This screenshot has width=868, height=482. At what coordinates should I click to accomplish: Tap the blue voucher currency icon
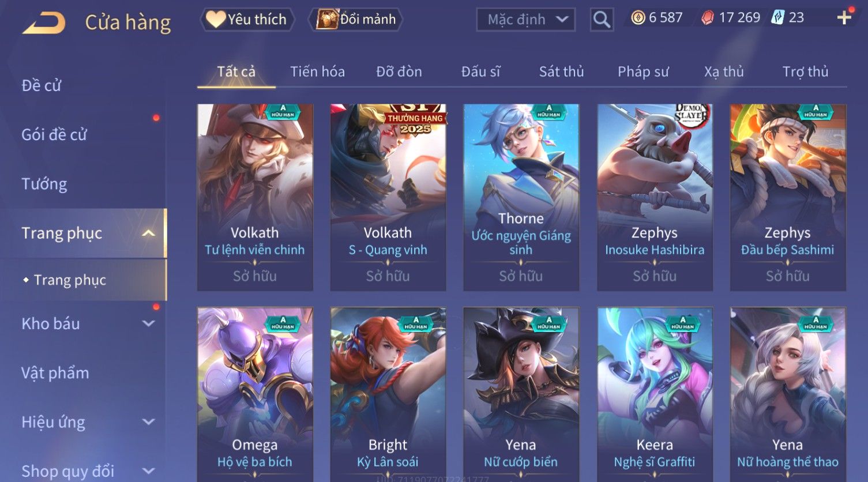778,18
